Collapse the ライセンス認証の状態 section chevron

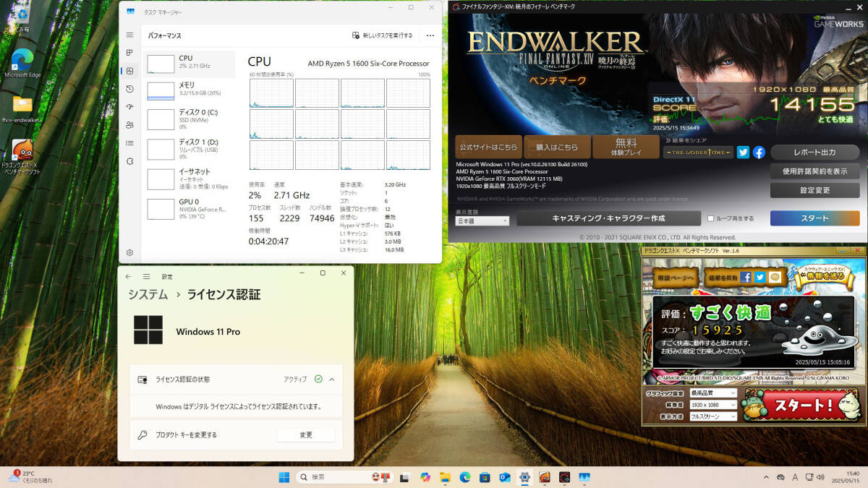(332, 379)
